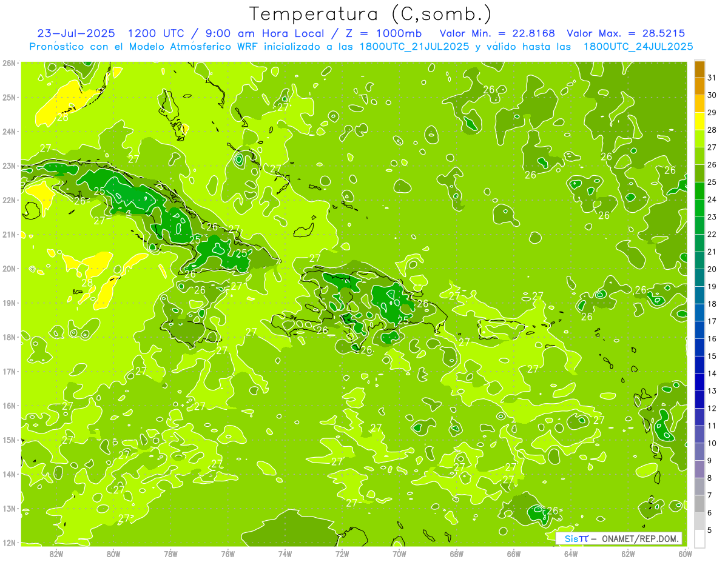
Task: Click the 82W longitude axis label
Action: pyautogui.click(x=56, y=554)
